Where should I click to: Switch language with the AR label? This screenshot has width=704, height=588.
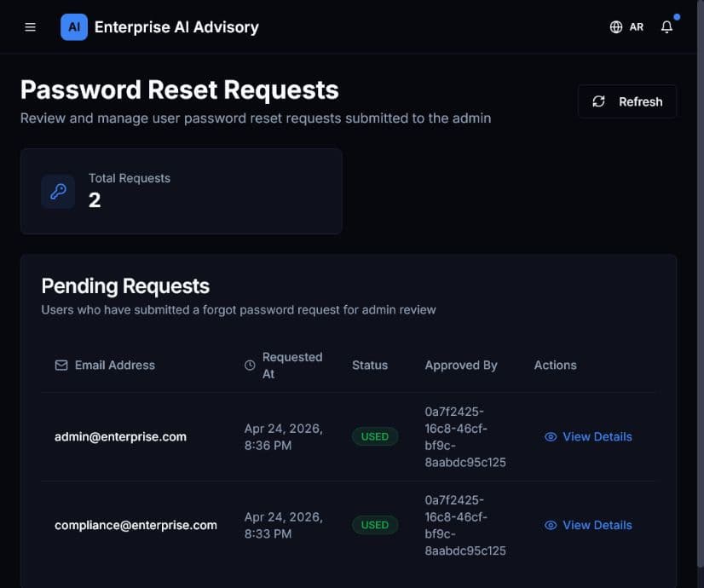tap(636, 27)
